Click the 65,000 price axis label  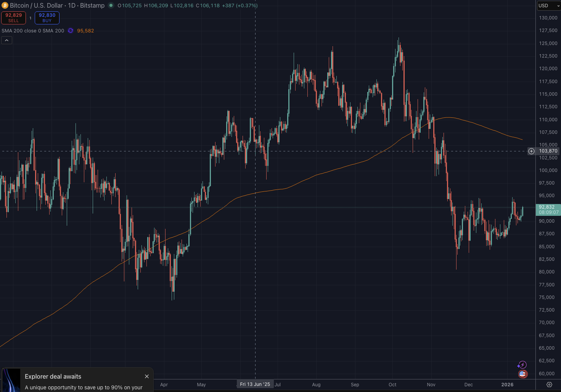[547, 348]
